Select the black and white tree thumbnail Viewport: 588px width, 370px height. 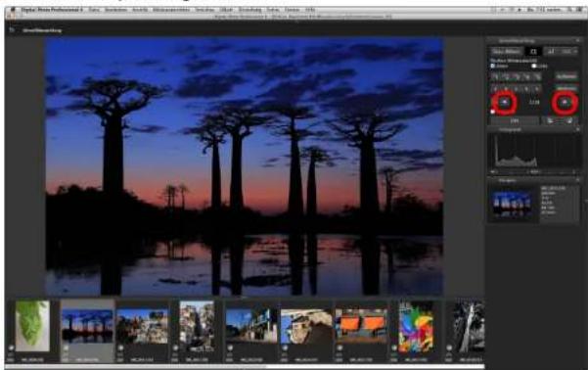point(469,326)
